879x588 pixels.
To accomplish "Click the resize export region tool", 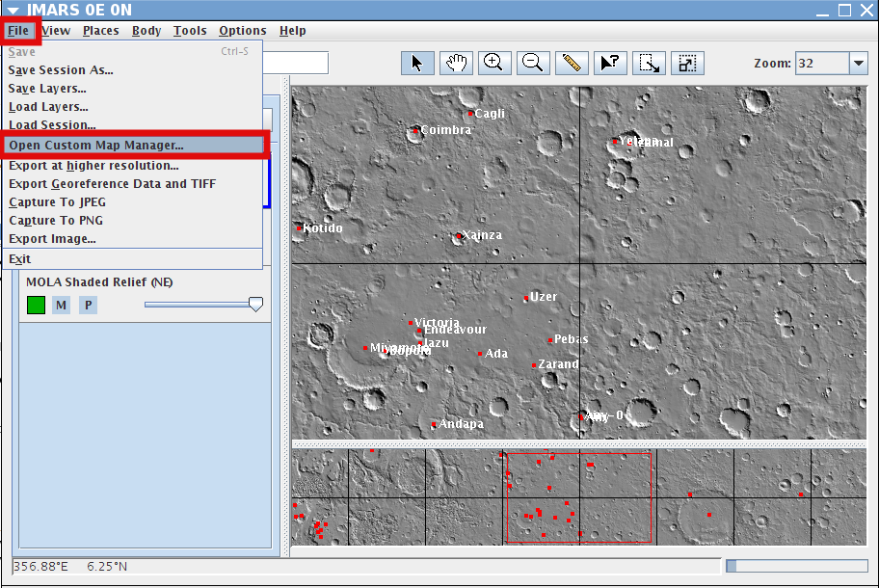I will [687, 63].
